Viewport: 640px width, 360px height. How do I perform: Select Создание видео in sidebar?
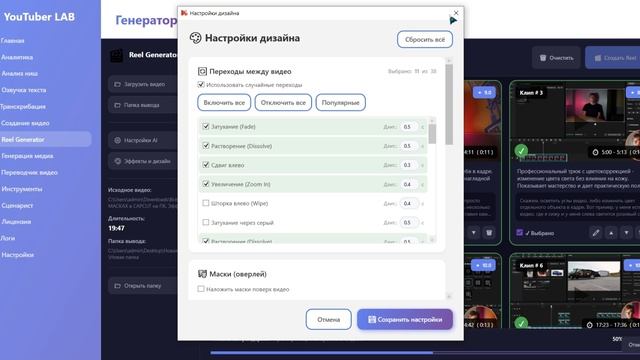pyautogui.click(x=25, y=123)
